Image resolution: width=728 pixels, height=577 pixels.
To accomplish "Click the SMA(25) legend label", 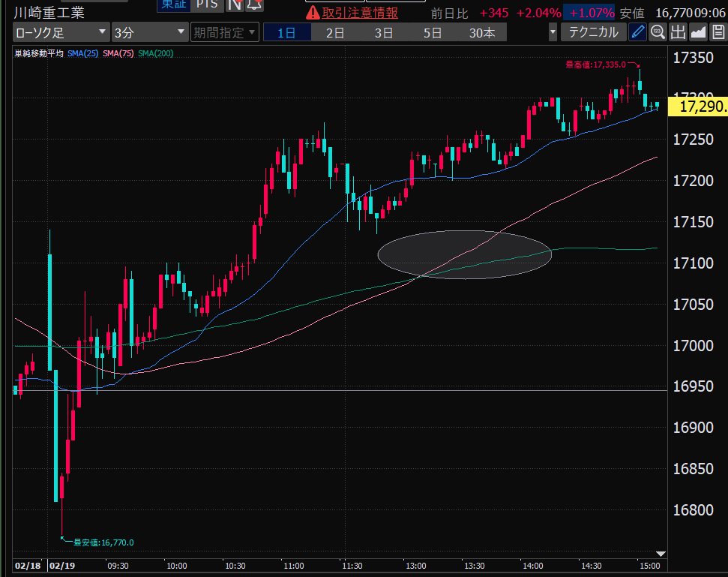I will pyautogui.click(x=82, y=53).
